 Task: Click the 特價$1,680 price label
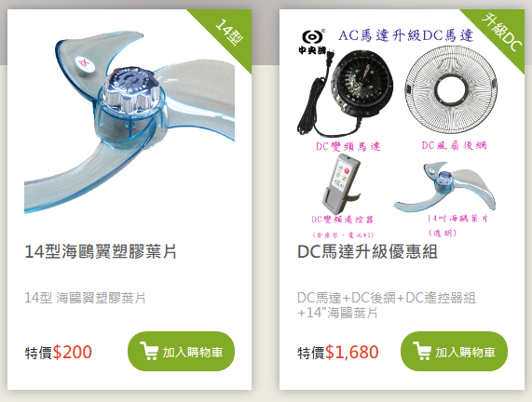tap(338, 352)
